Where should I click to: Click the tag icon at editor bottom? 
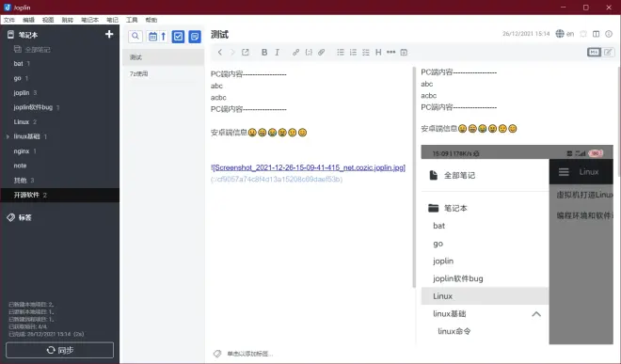tap(217, 354)
